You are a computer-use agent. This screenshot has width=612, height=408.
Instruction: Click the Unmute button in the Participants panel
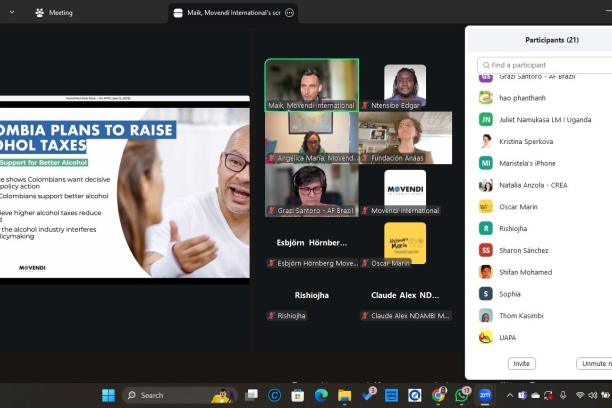pyautogui.click(x=595, y=364)
